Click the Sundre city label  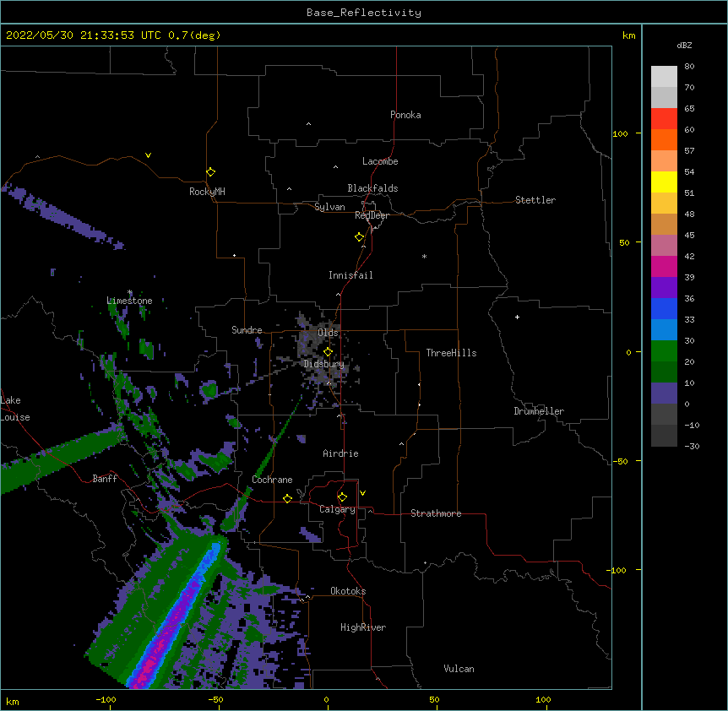(x=247, y=330)
